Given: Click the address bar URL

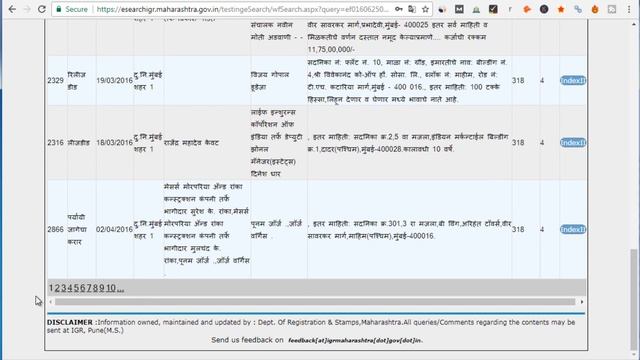Looking at the screenshot, I should tap(242, 9).
